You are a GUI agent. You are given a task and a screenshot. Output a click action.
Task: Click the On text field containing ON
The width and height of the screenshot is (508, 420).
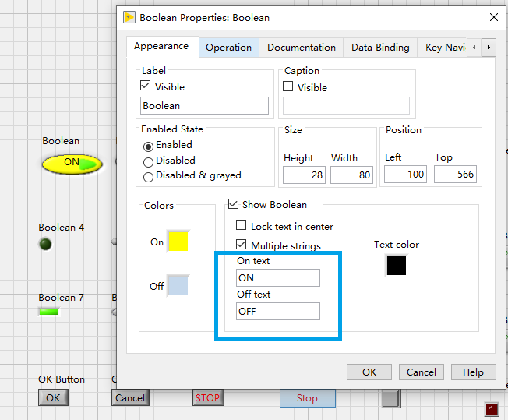[x=278, y=277]
